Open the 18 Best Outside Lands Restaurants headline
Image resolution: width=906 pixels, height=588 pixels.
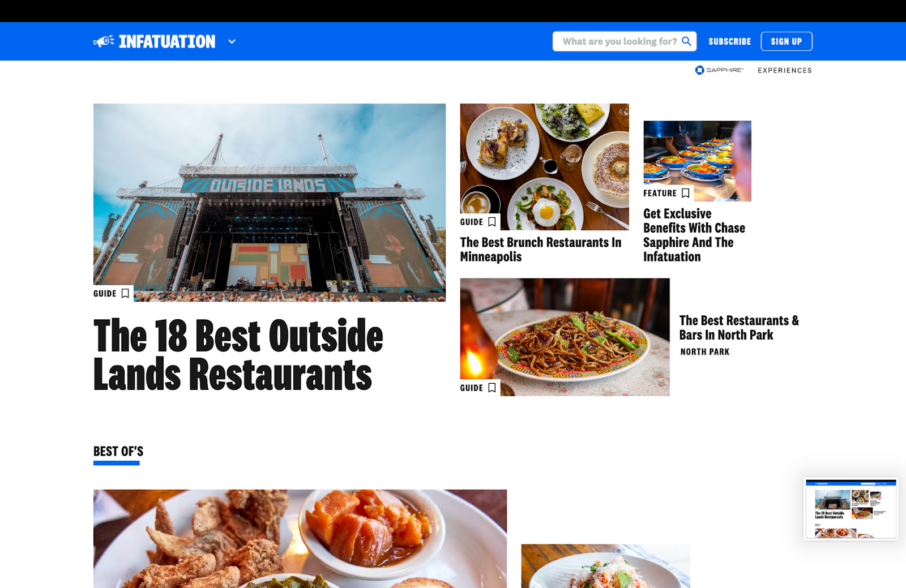238,355
